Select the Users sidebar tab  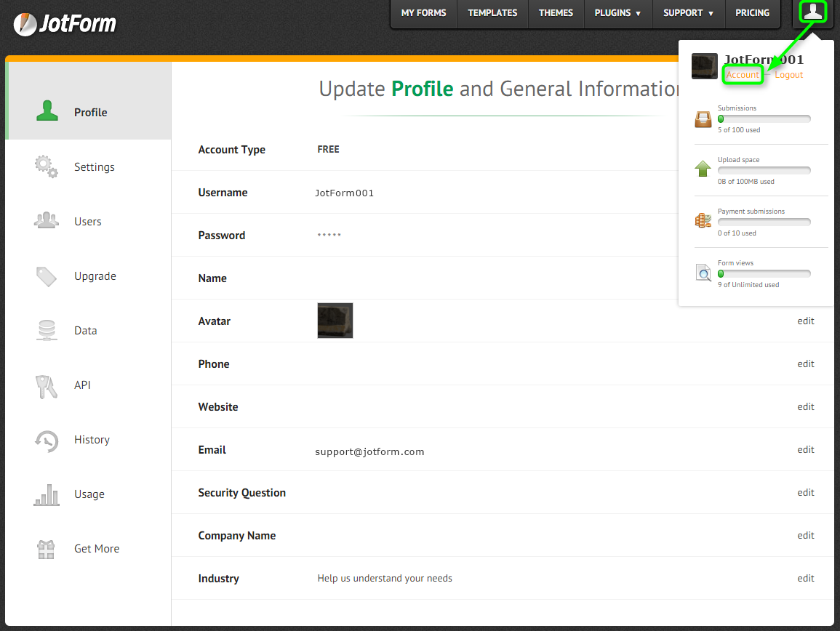coord(89,221)
